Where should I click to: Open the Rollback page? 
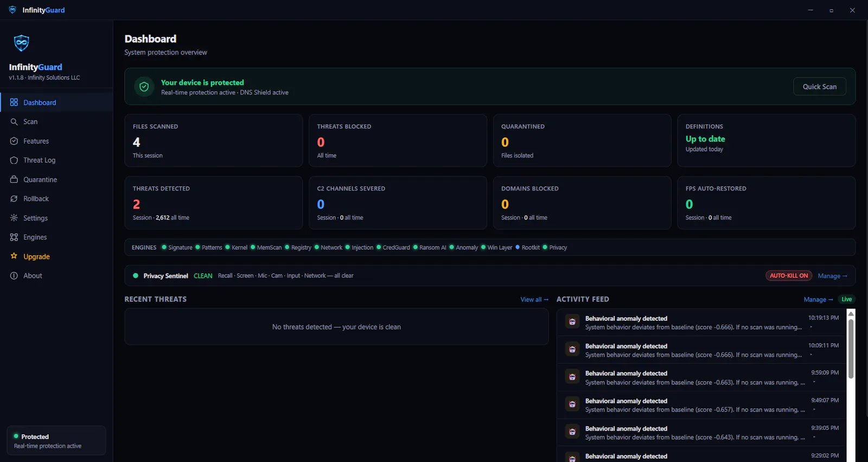pyautogui.click(x=56, y=199)
